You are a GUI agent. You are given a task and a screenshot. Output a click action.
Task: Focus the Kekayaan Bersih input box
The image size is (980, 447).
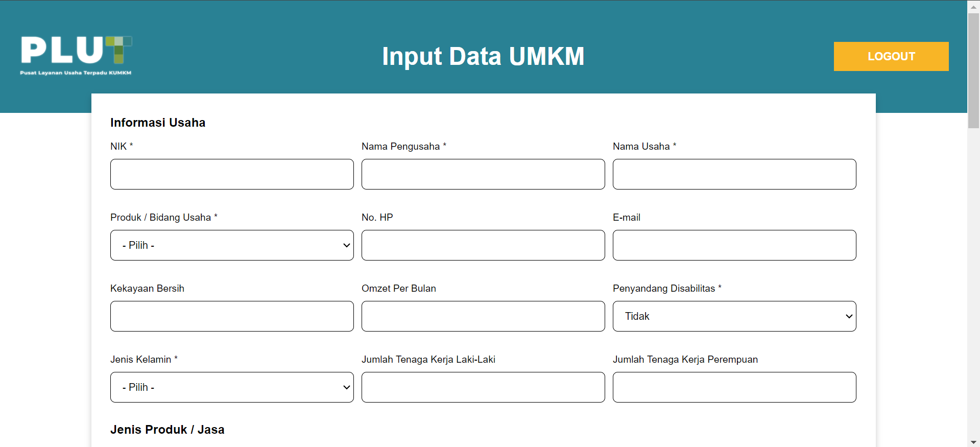click(232, 316)
